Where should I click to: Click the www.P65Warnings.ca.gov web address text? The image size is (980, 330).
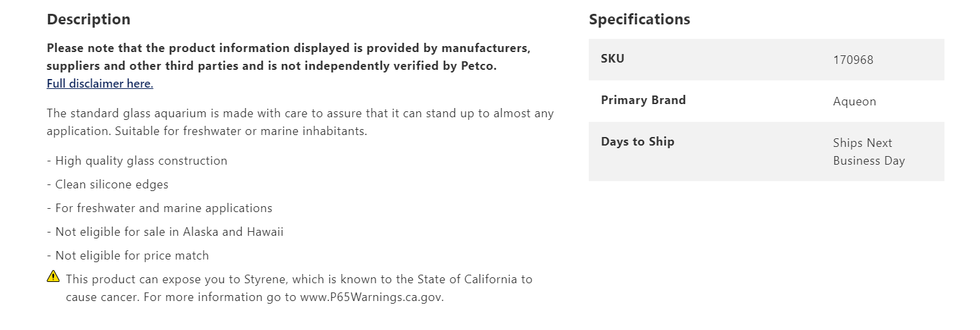point(371,297)
